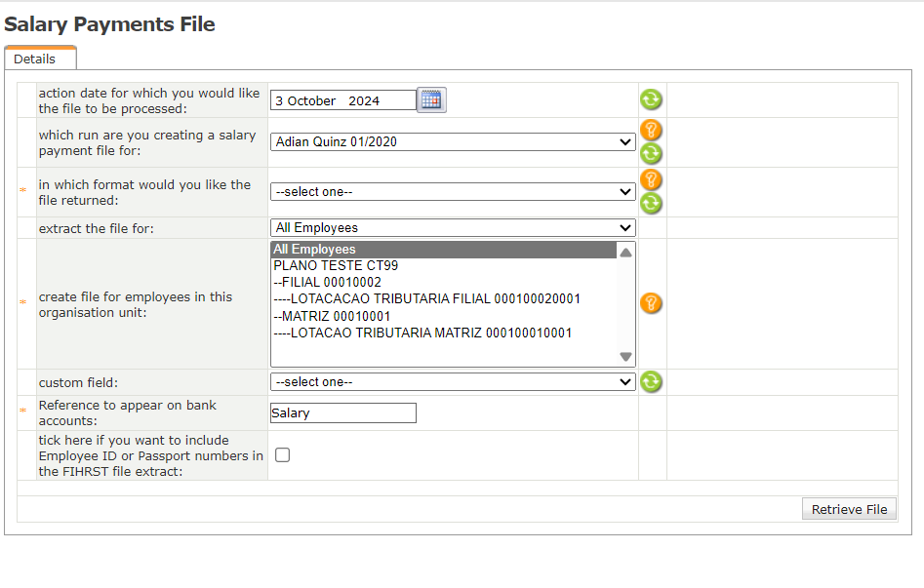This screenshot has width=924, height=588.
Task: Click green refresh icon beside custom field
Action: tap(651, 382)
